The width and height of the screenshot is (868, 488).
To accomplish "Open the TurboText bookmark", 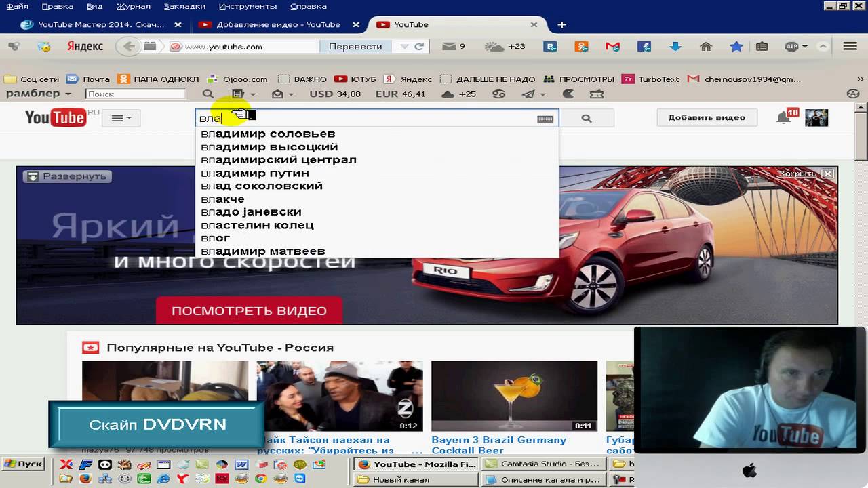I will click(x=651, y=79).
